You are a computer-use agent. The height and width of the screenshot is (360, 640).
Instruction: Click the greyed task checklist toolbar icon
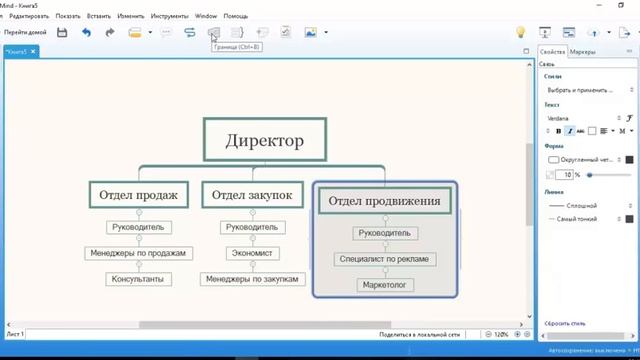click(x=286, y=32)
